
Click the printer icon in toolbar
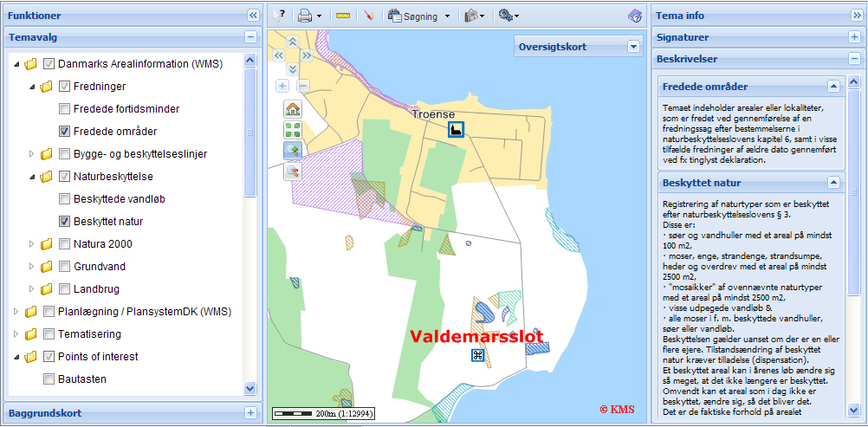click(305, 16)
